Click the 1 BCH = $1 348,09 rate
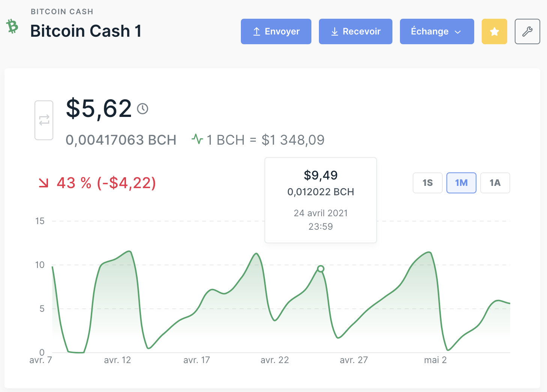 point(266,140)
